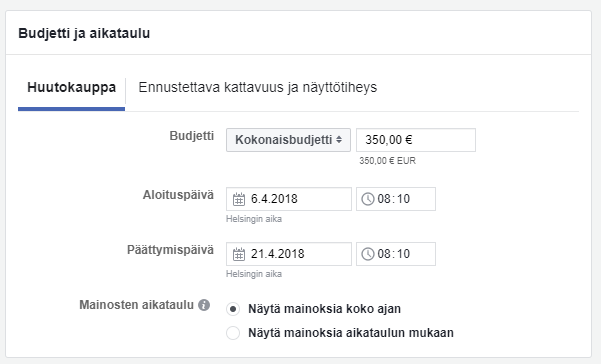Viewport: 601px width, 364px height.
Task: Select Näytä mainoksia koko ajan radio
Action: coord(233,309)
